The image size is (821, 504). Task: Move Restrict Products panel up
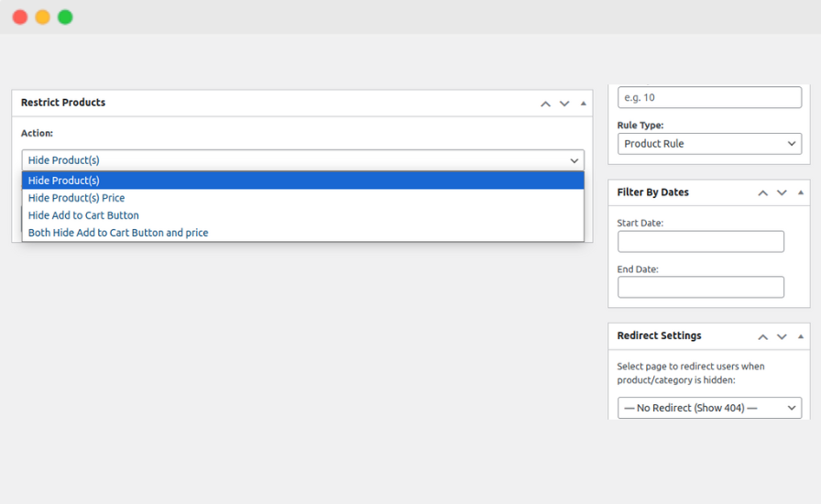click(x=545, y=104)
